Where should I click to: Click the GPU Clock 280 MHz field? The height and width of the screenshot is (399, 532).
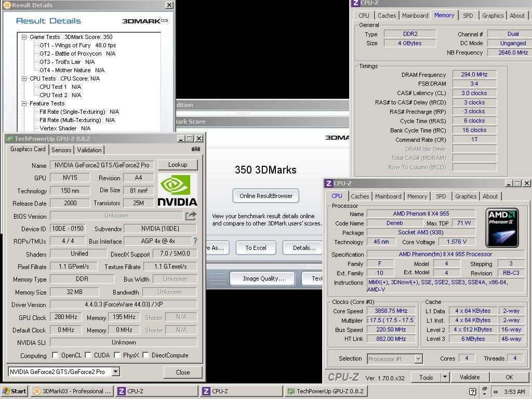tap(66, 317)
